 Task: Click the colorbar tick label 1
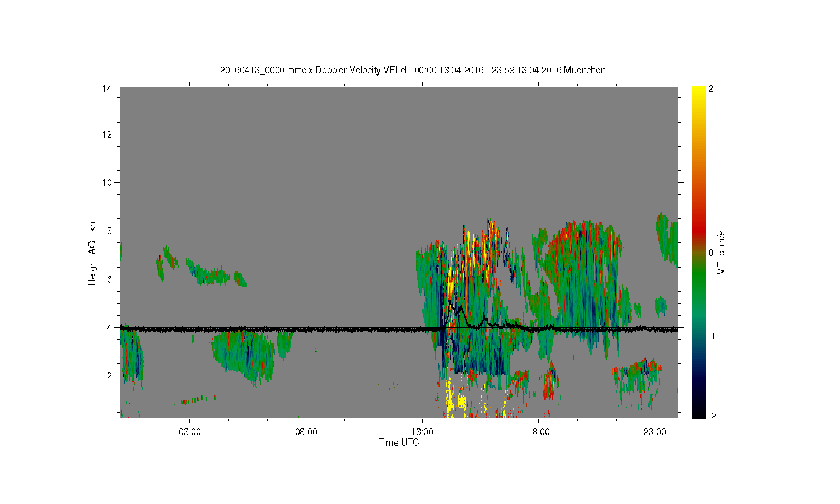coord(711,169)
